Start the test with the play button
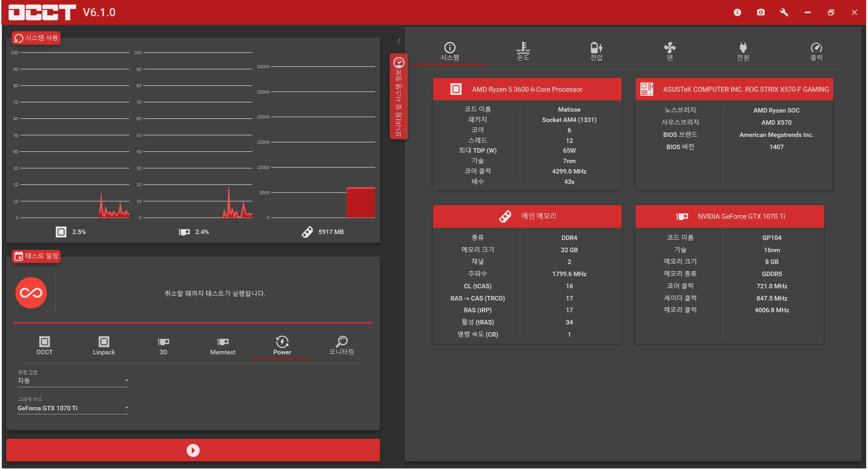The height and width of the screenshot is (470, 868). (x=193, y=450)
